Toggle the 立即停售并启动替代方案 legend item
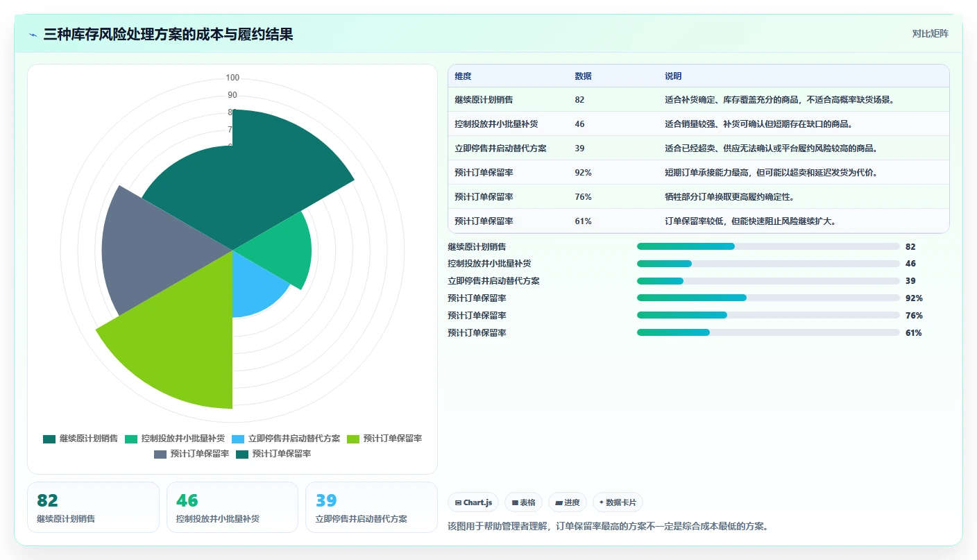Viewport: 977px width, 560px height. click(x=286, y=439)
